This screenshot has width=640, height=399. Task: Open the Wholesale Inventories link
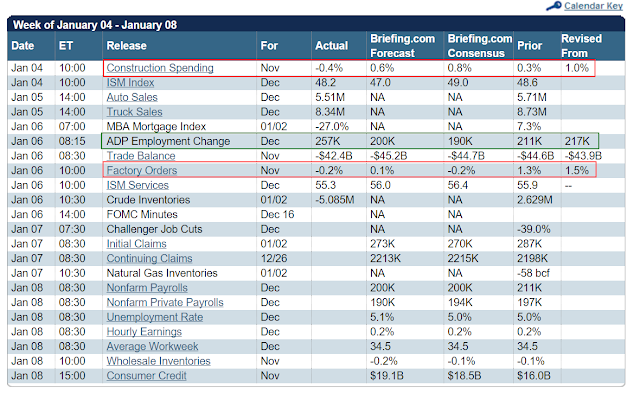(158, 361)
